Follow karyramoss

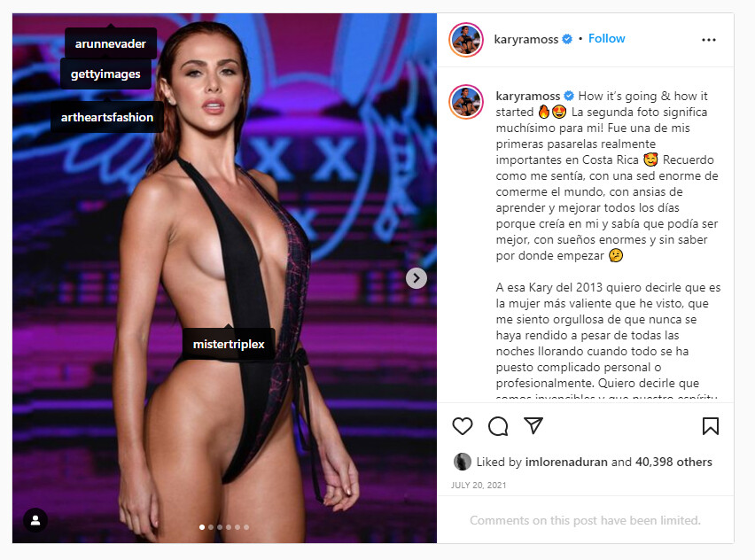pyautogui.click(x=606, y=38)
